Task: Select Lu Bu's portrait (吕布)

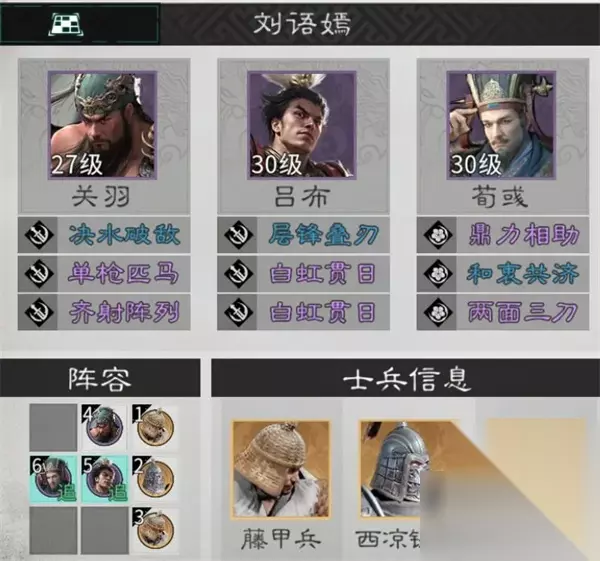Action: [x=302, y=125]
